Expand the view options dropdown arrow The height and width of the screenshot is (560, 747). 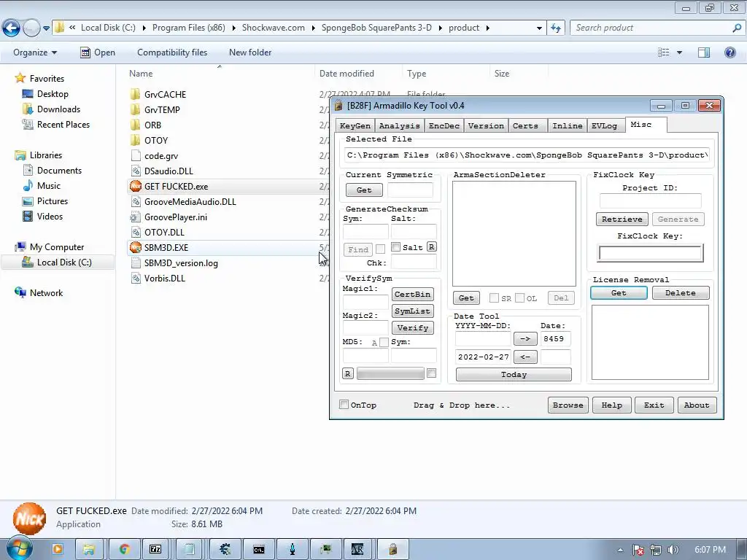679,52
